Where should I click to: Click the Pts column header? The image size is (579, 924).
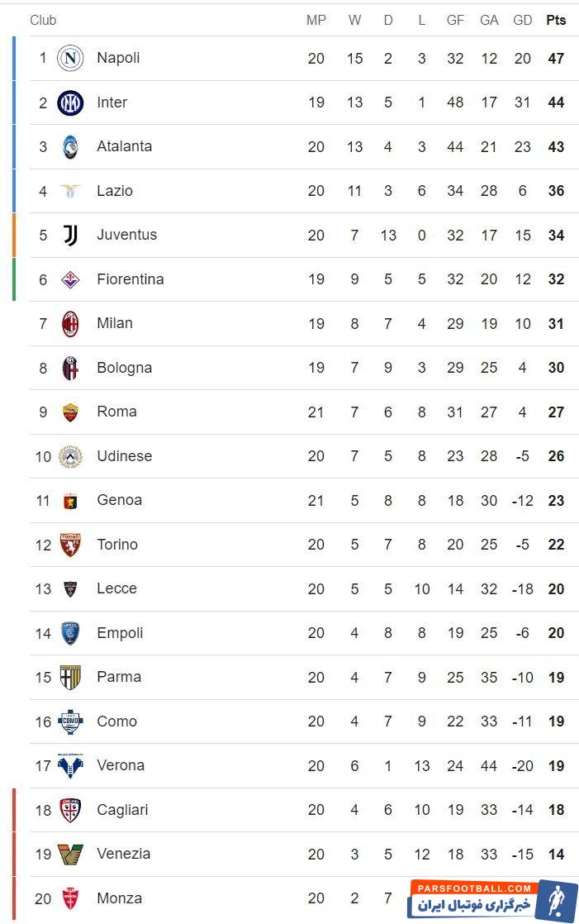pos(556,20)
